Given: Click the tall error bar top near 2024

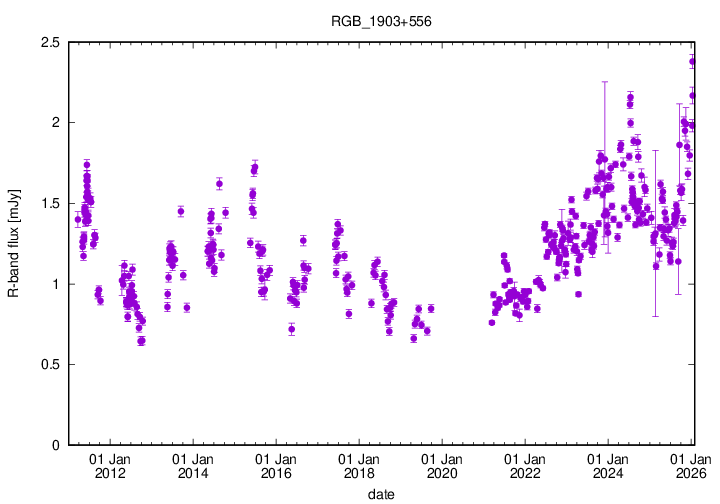Looking at the screenshot, I should tap(604, 82).
